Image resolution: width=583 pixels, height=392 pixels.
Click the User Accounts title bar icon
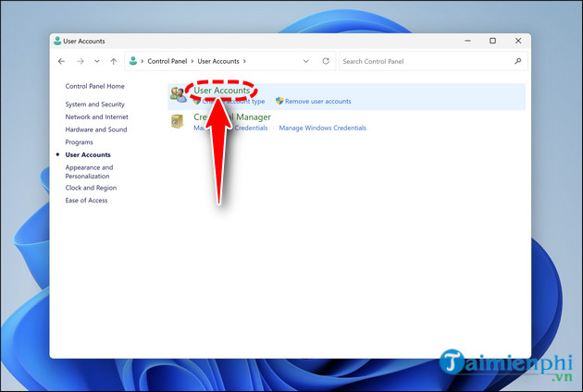click(x=57, y=41)
